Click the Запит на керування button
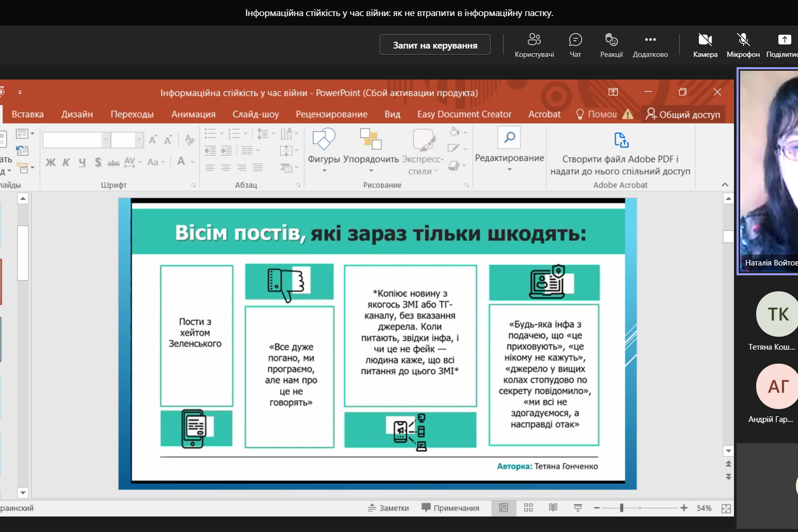Image resolution: width=798 pixels, height=532 pixels. click(x=435, y=45)
